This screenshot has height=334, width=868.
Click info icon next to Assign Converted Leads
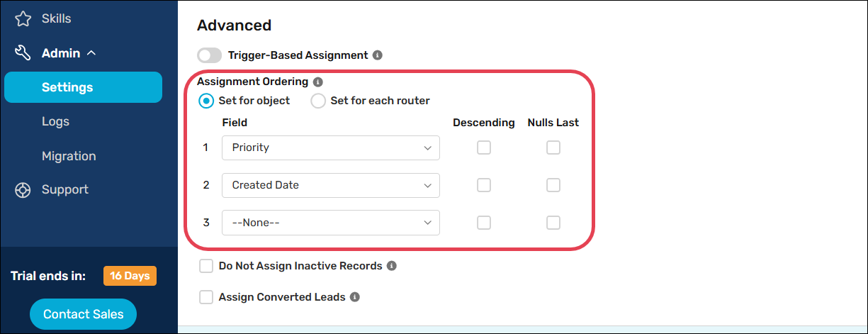[x=355, y=298]
